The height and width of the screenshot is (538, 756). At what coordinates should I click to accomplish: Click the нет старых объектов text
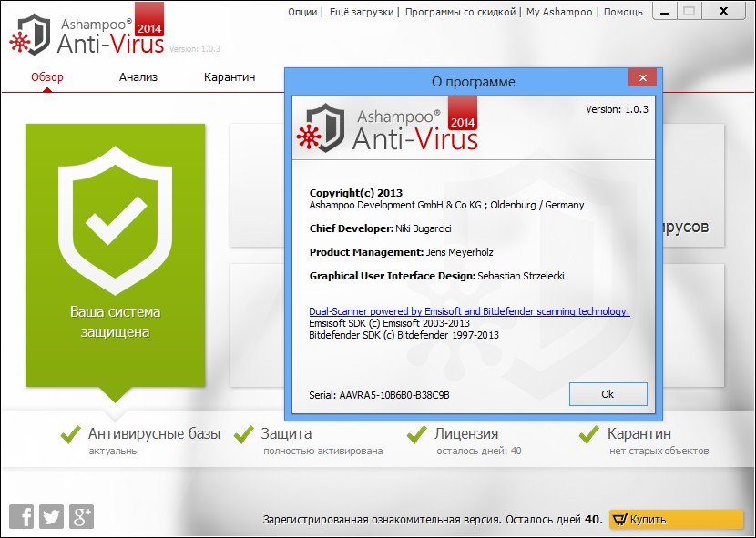659,452
